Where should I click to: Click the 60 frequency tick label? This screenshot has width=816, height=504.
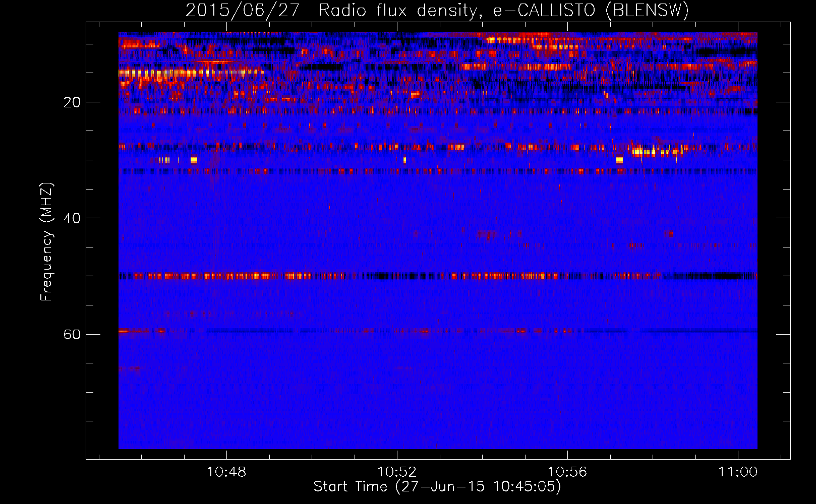[x=72, y=334]
